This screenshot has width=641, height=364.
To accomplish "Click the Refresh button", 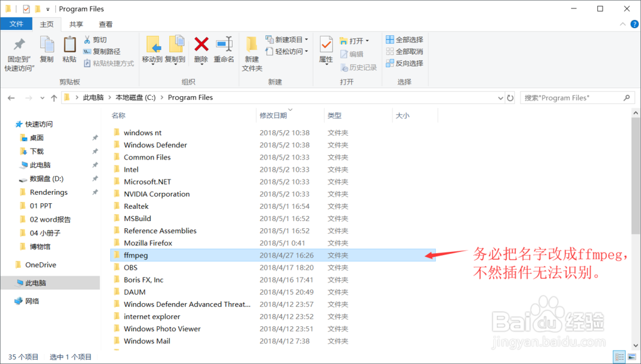I will pyautogui.click(x=510, y=98).
